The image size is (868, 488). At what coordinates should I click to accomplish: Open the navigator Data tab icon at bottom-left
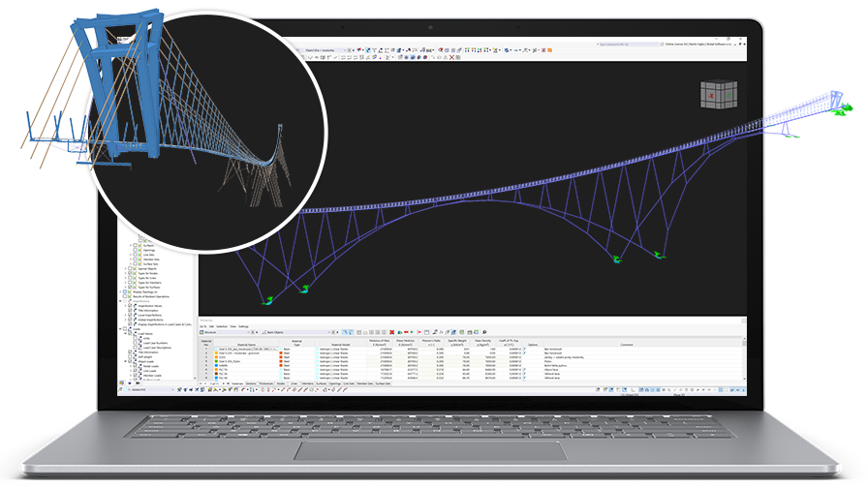click(122, 382)
